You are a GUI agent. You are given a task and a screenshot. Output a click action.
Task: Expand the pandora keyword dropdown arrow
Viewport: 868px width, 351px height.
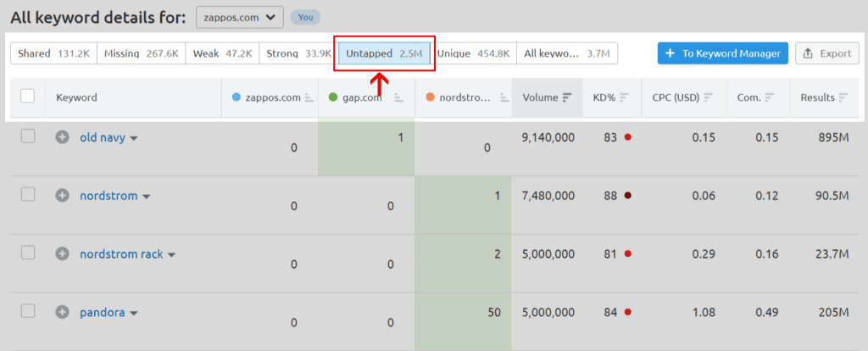click(x=133, y=314)
